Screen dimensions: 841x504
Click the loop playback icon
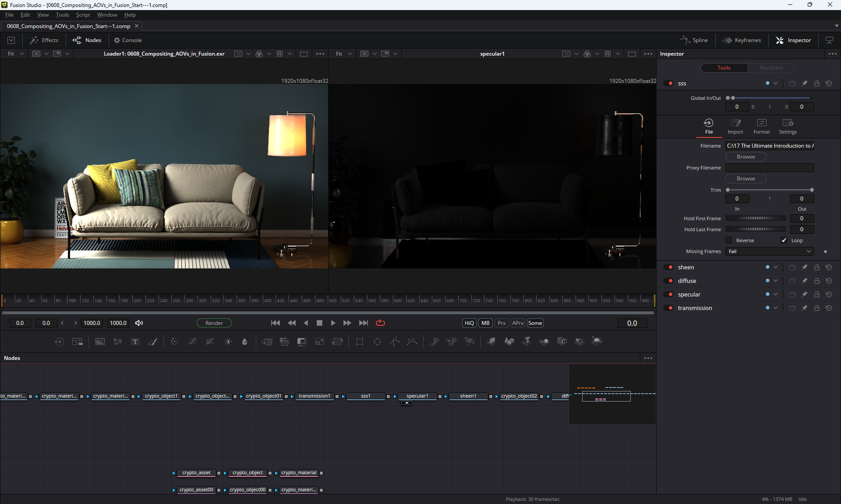pos(380,323)
